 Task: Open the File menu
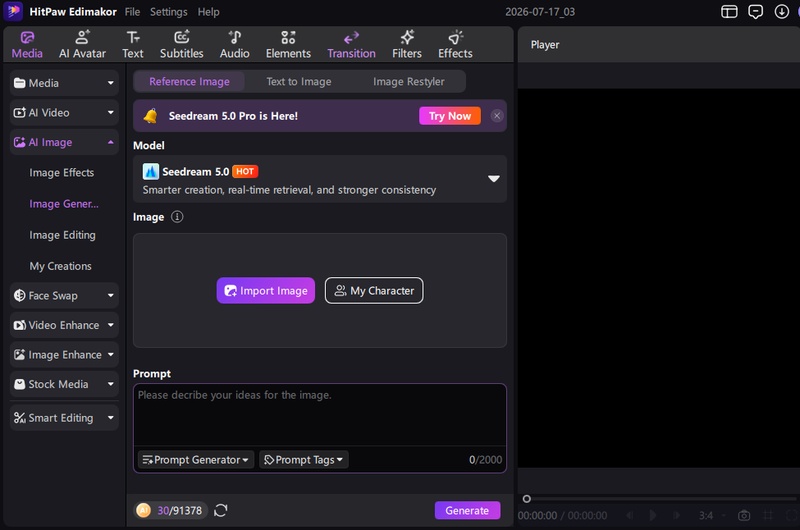pos(132,12)
